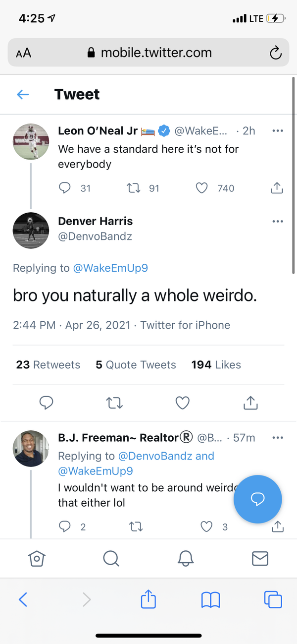Reply to Denver Harris's tweet
297x644 pixels.
(46, 403)
